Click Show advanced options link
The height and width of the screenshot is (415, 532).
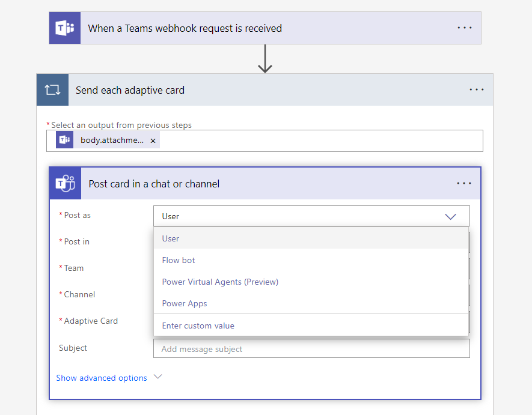tap(102, 378)
